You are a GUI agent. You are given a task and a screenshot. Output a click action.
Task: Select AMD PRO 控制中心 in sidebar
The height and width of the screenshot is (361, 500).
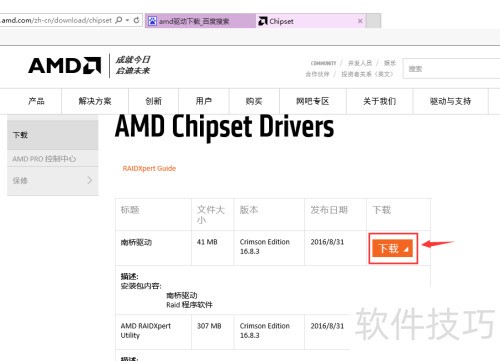(53, 159)
